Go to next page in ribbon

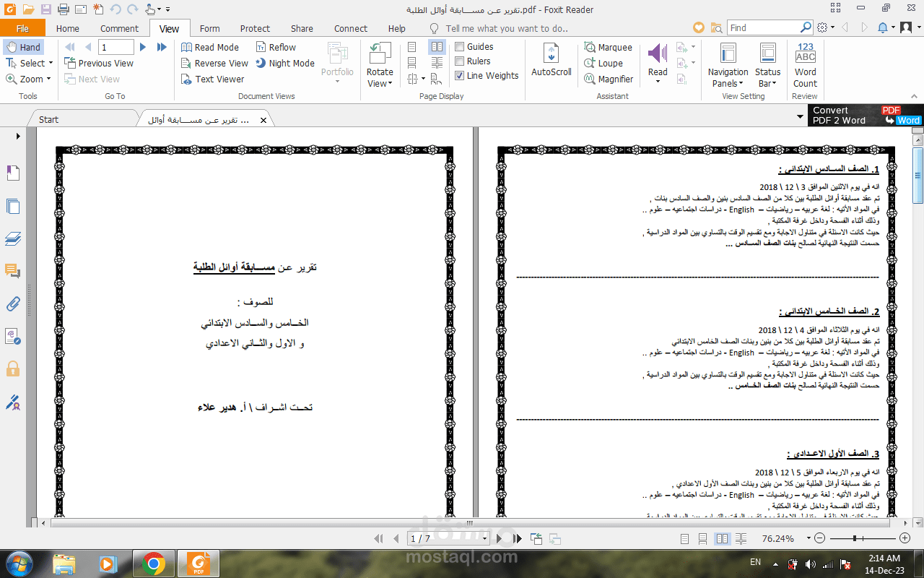(x=143, y=47)
